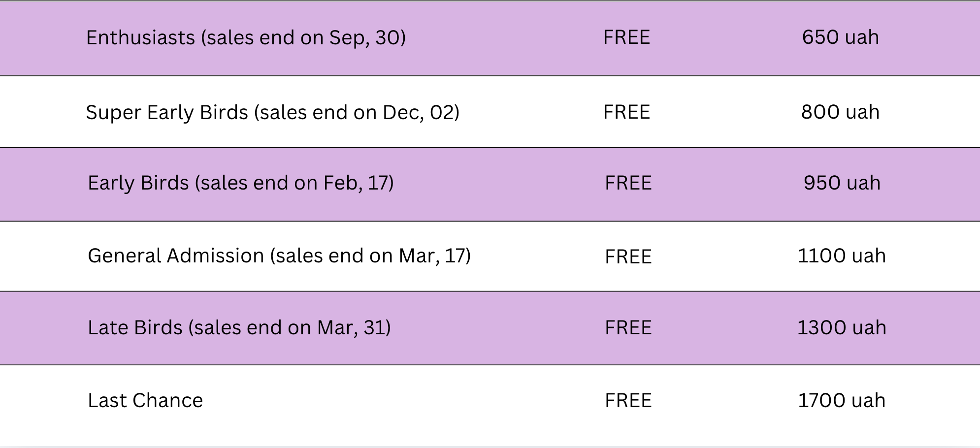
Task: Click FREE in the Enthusiasts row
Action: coord(626,37)
